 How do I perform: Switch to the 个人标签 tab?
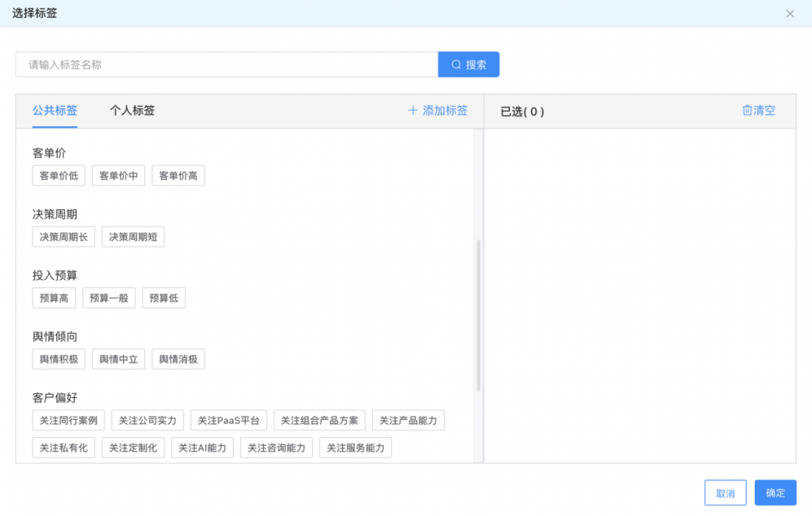coord(131,110)
